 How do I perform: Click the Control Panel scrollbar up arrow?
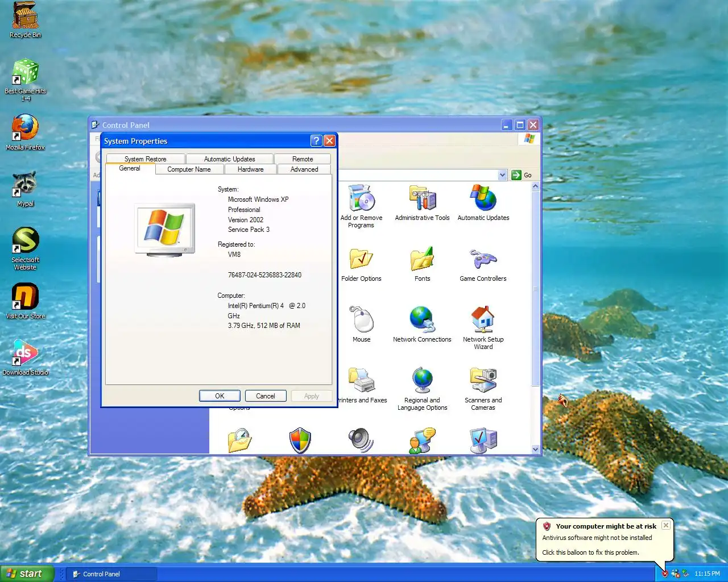[535, 186]
